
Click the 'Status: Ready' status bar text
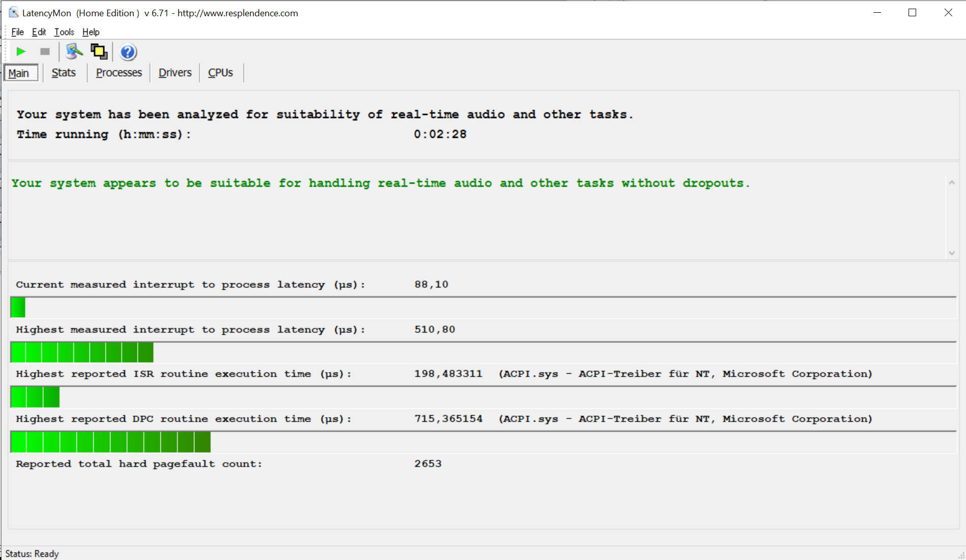coord(32,553)
